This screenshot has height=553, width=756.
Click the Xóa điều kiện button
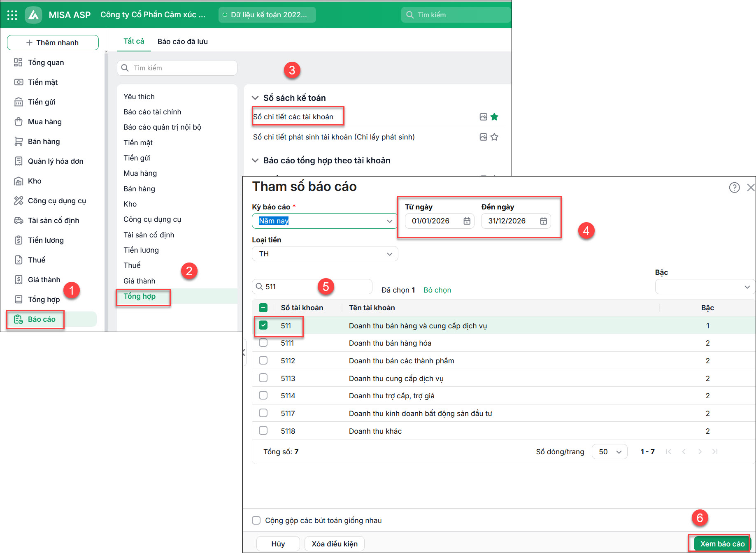pyautogui.click(x=335, y=544)
